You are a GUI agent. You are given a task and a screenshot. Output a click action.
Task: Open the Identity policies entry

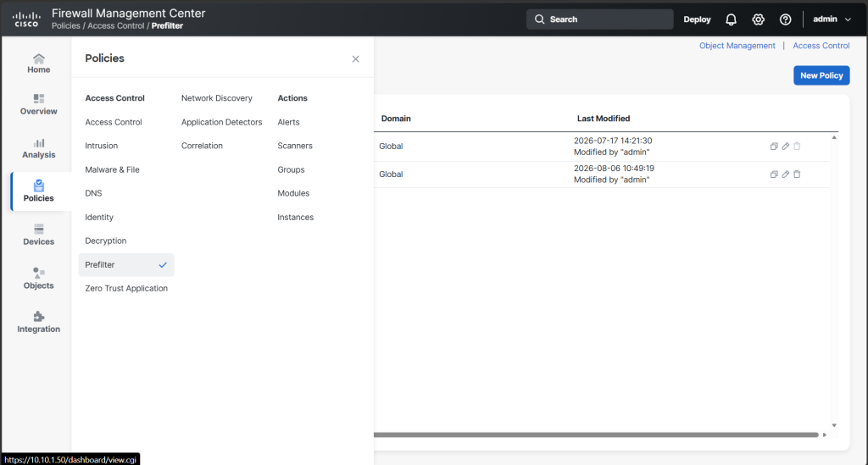coord(99,218)
